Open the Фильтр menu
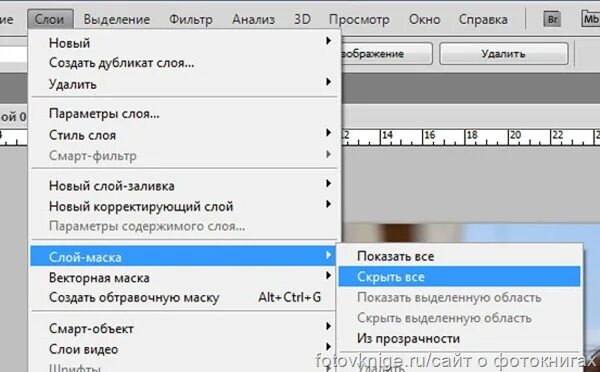 191,19
